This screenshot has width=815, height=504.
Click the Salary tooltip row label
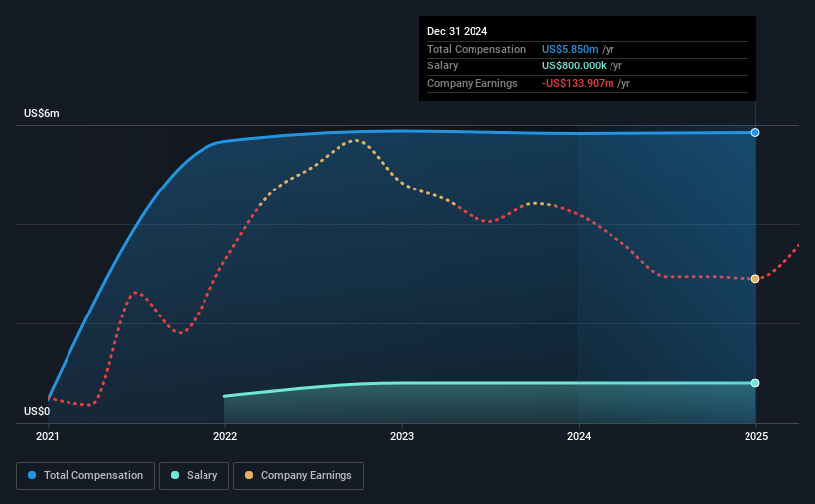click(x=443, y=66)
